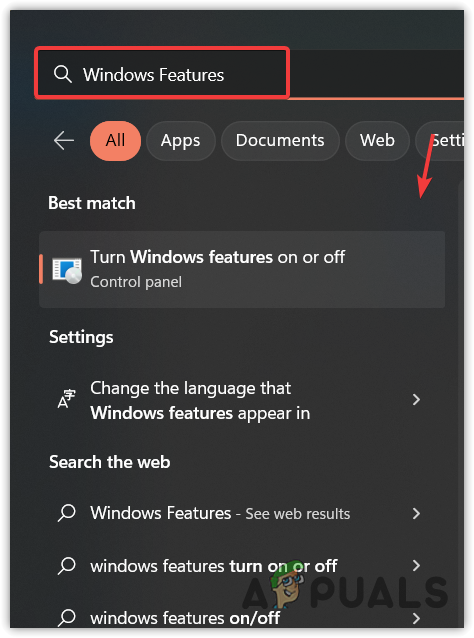Switch to the Web filter tab
Viewport: 474px width, 638px height.
(377, 140)
